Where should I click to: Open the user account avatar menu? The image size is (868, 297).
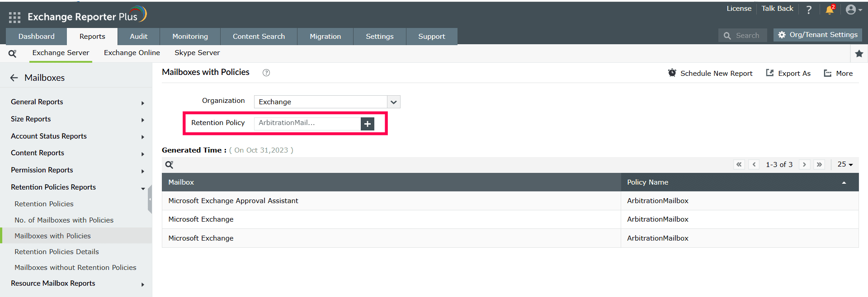point(854,9)
